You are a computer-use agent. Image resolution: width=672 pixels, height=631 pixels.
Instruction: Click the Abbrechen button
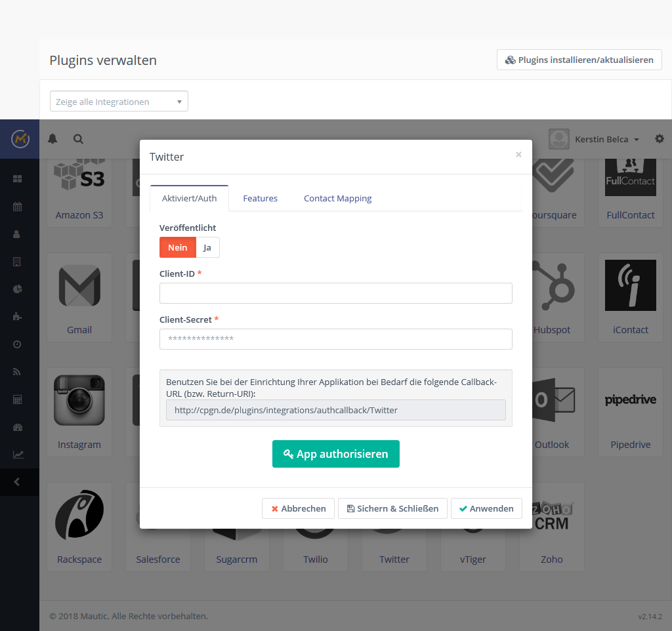tap(298, 508)
